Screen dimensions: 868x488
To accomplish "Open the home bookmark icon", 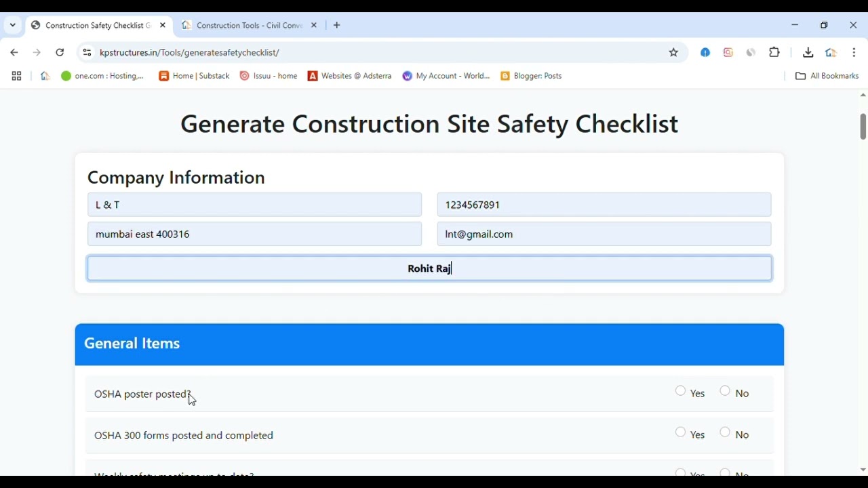I will (45, 77).
